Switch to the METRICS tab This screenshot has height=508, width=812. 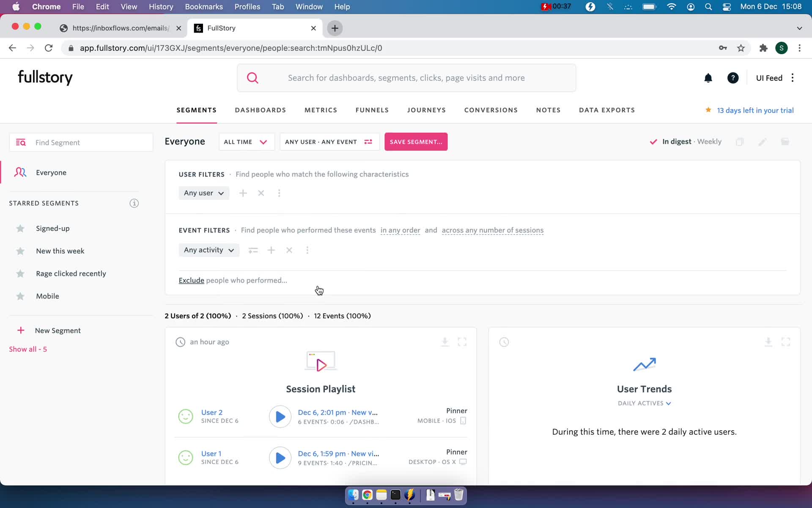pyautogui.click(x=321, y=110)
